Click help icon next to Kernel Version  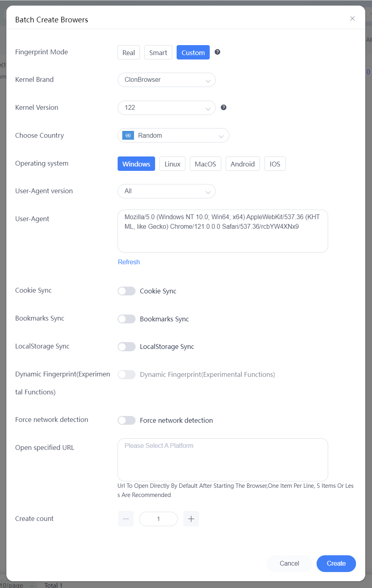[224, 107]
